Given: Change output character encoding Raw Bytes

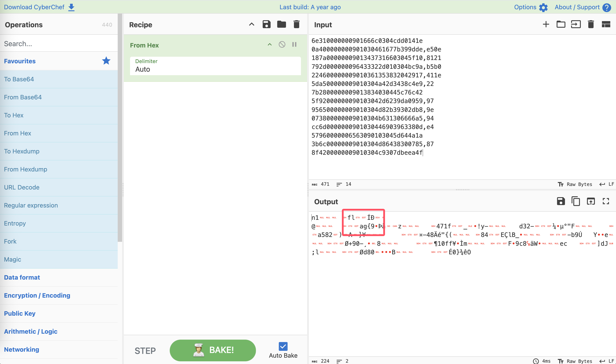Looking at the screenshot, I should click(575, 361).
